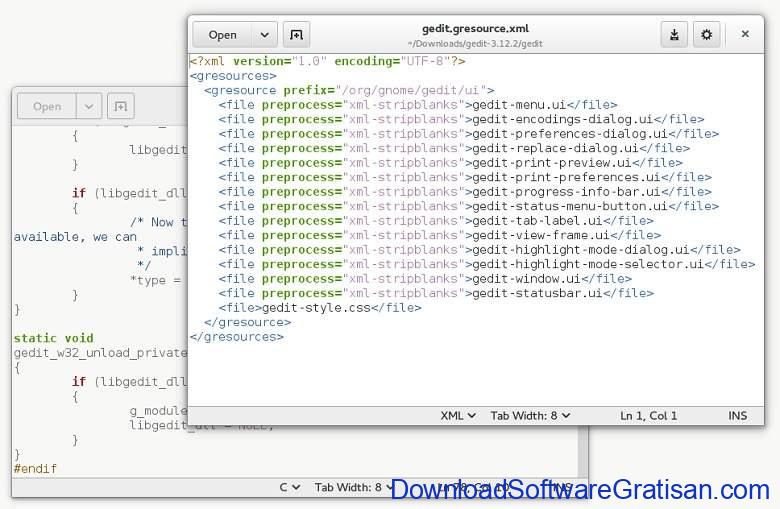
Task: Click 'available, we can' comment line
Action: pyautogui.click(x=75, y=236)
